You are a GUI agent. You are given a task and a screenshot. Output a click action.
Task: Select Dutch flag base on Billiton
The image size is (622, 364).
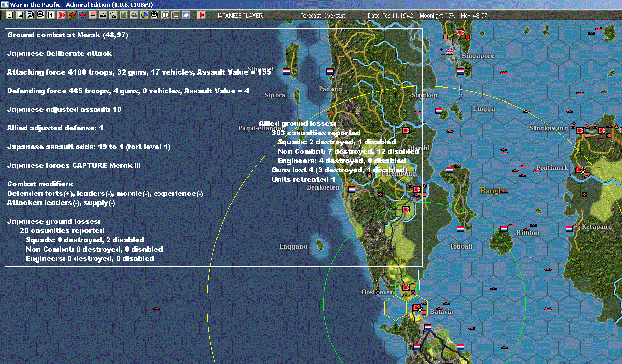tap(504, 228)
